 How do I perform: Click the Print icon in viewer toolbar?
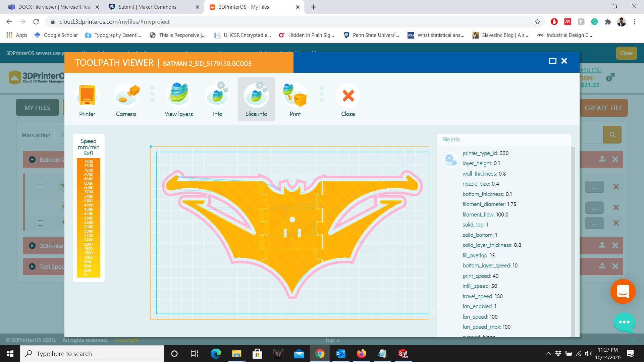coord(295,100)
